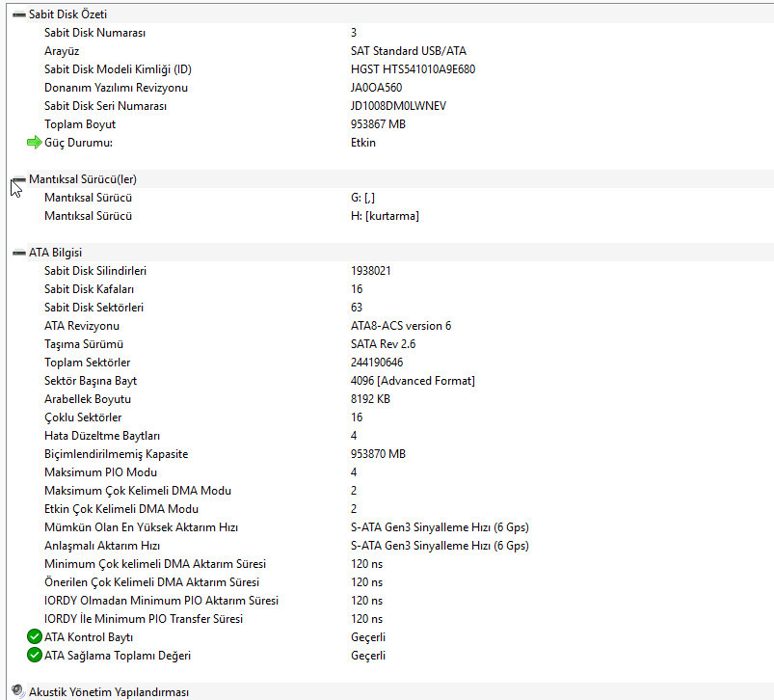Click 4096 [Advanced Format] value
Viewport: 774px width, 700px height.
[413, 381]
